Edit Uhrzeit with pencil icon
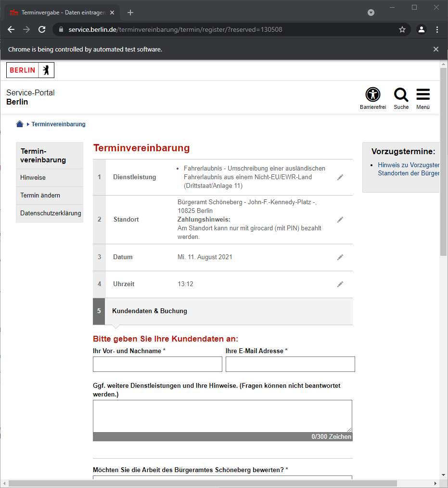 [340, 284]
